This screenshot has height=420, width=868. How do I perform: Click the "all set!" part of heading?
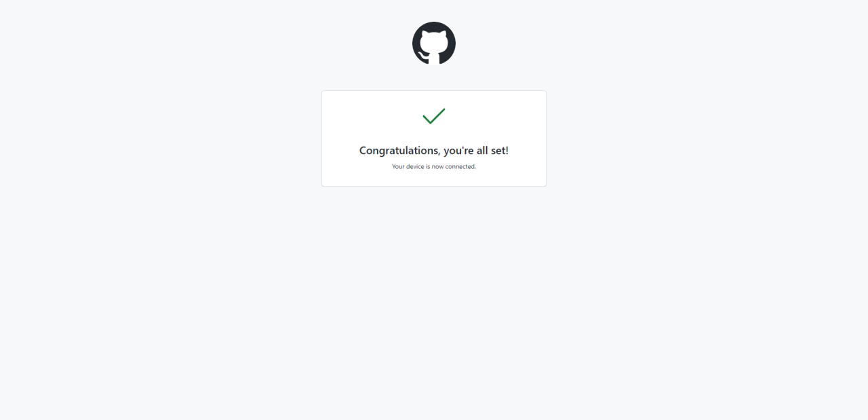(x=492, y=151)
